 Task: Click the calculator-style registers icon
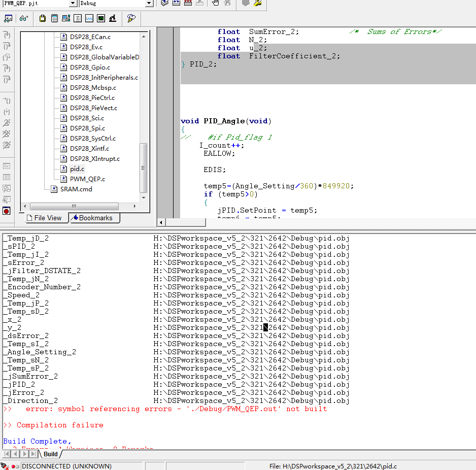pyautogui.click(x=54, y=19)
